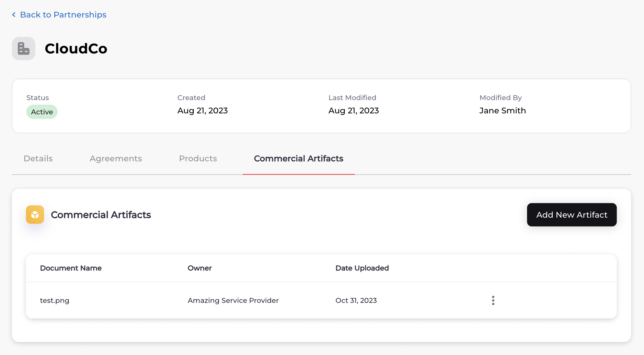The width and height of the screenshot is (644, 355).
Task: Select the Commercial Artifacts tab
Action: [x=299, y=158]
